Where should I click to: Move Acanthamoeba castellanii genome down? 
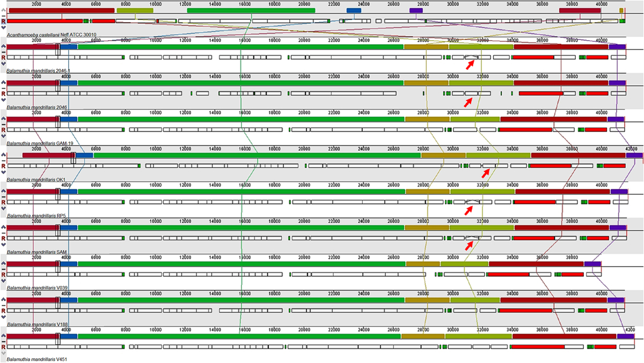(x=3, y=27)
